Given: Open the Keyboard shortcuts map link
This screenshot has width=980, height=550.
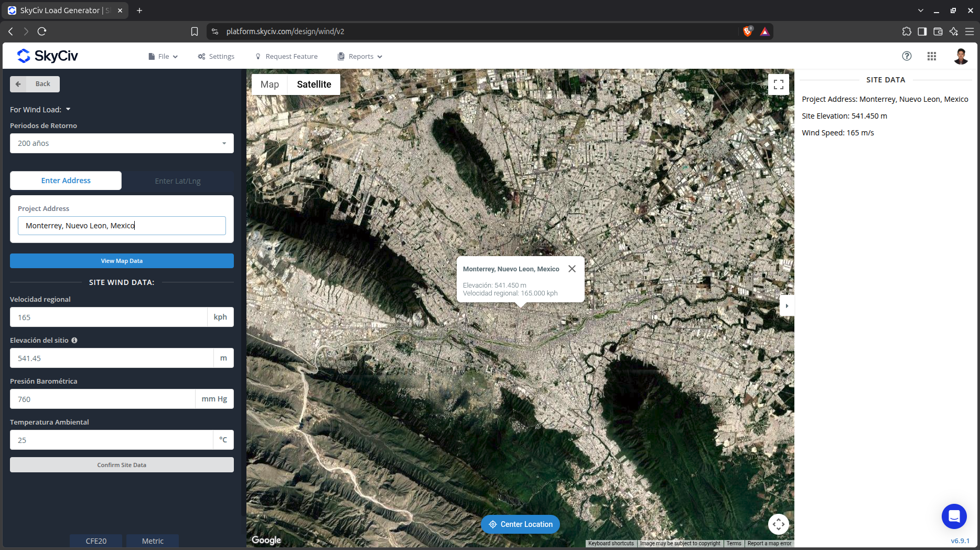Looking at the screenshot, I should 611,544.
